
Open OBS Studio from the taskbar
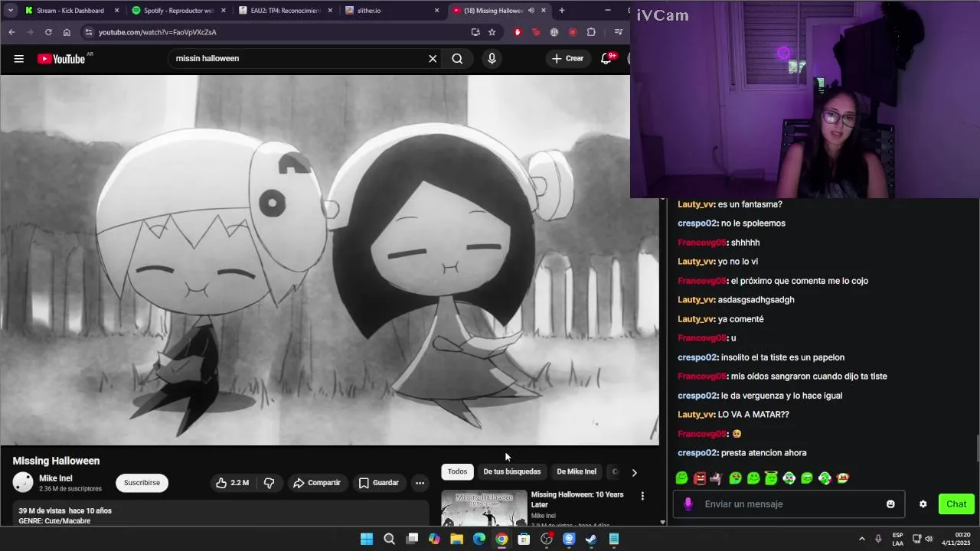coord(547,539)
